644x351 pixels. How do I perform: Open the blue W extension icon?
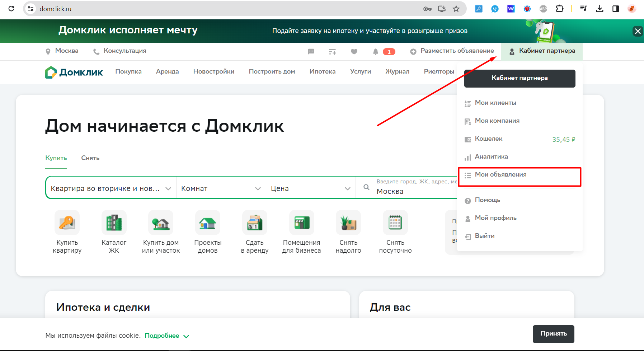tap(511, 9)
